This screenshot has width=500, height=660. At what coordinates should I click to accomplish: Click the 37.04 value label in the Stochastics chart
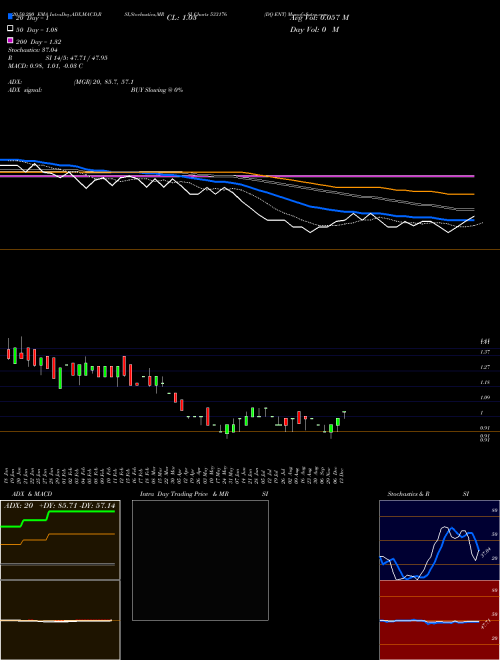485,551
